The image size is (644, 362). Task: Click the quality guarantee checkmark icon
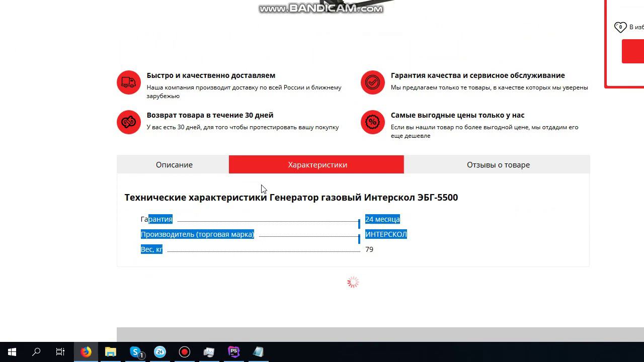click(x=373, y=82)
